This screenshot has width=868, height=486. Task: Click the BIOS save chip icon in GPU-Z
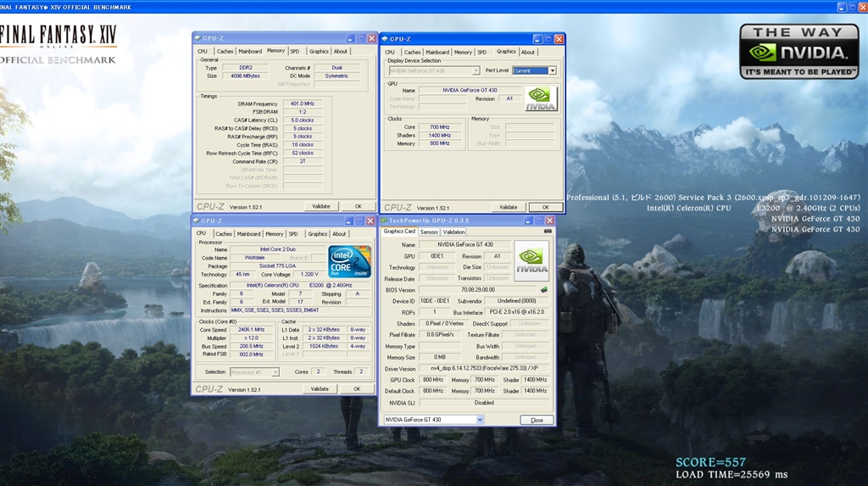coord(544,289)
